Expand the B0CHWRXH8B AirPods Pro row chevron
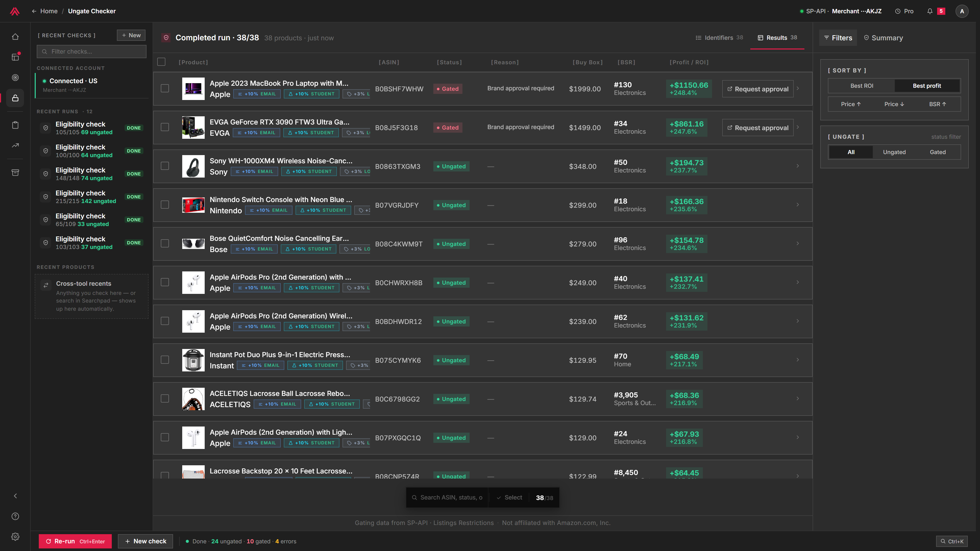Image resolution: width=980 pixels, height=551 pixels. point(798,282)
